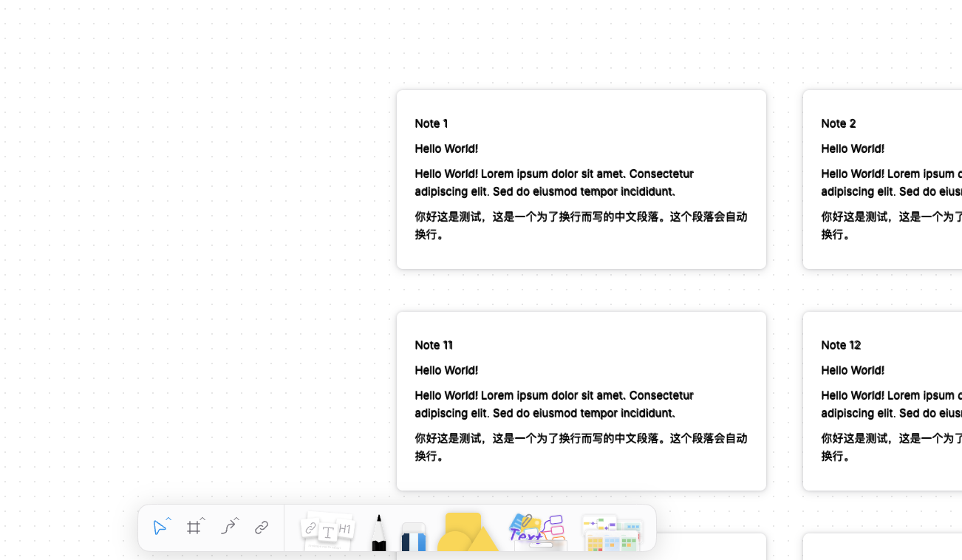
Task: Pick the black Pen tool
Action: 378,533
